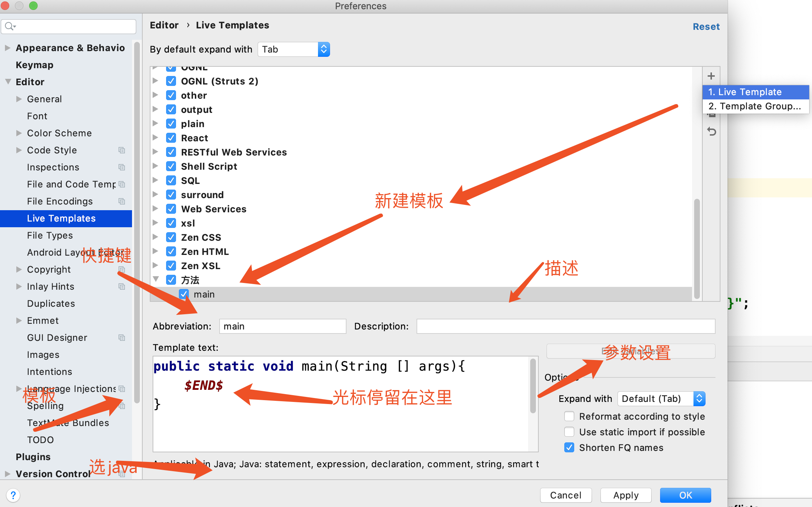Viewport: 812px width, 507px height.
Task: Expand the Zen CSS template group
Action: coord(158,237)
